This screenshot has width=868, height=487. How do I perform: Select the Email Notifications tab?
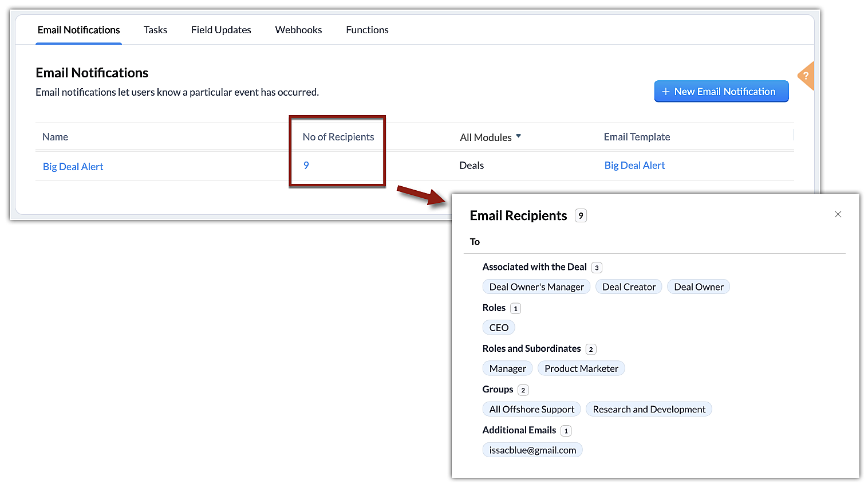point(79,30)
